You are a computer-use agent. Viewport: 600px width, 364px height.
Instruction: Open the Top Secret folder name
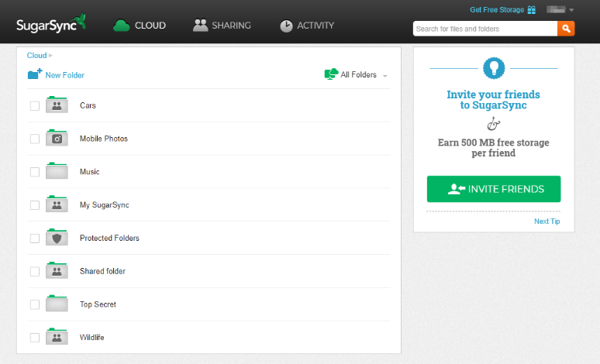point(98,304)
